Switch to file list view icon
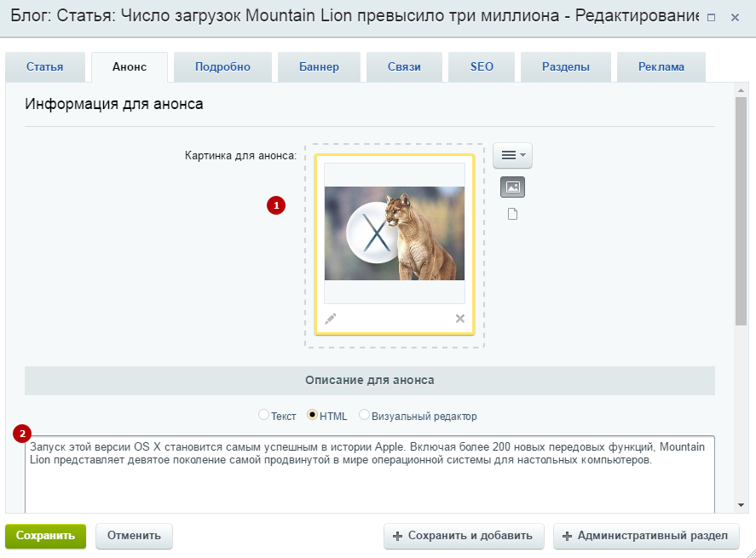The width and height of the screenshot is (756, 558). [512, 214]
